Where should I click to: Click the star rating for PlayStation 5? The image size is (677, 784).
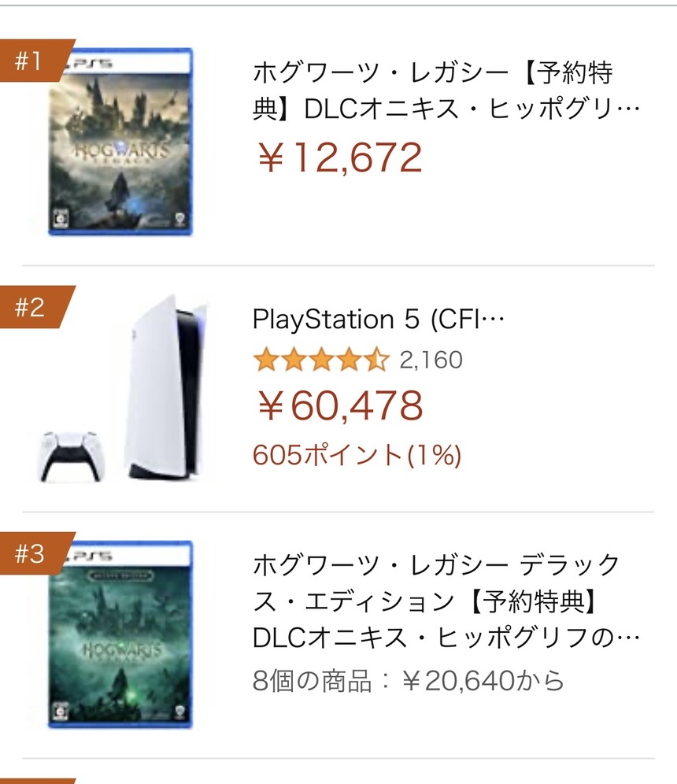(320, 361)
